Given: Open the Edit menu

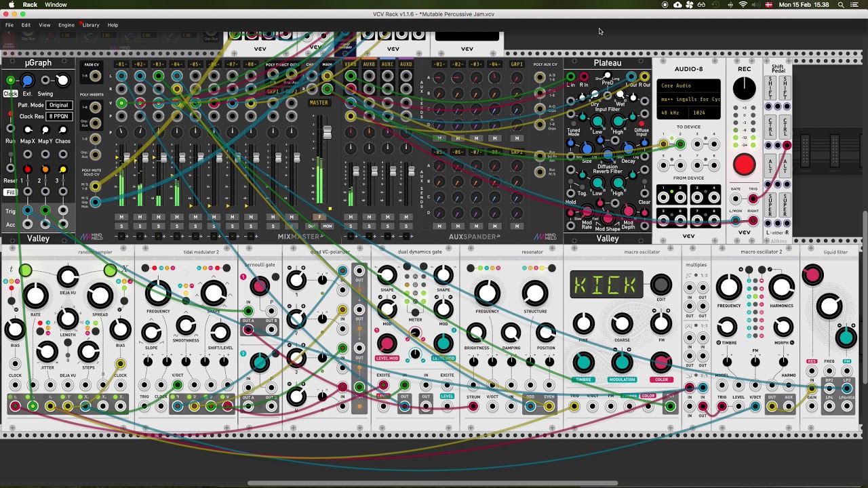Looking at the screenshot, I should tap(26, 25).
